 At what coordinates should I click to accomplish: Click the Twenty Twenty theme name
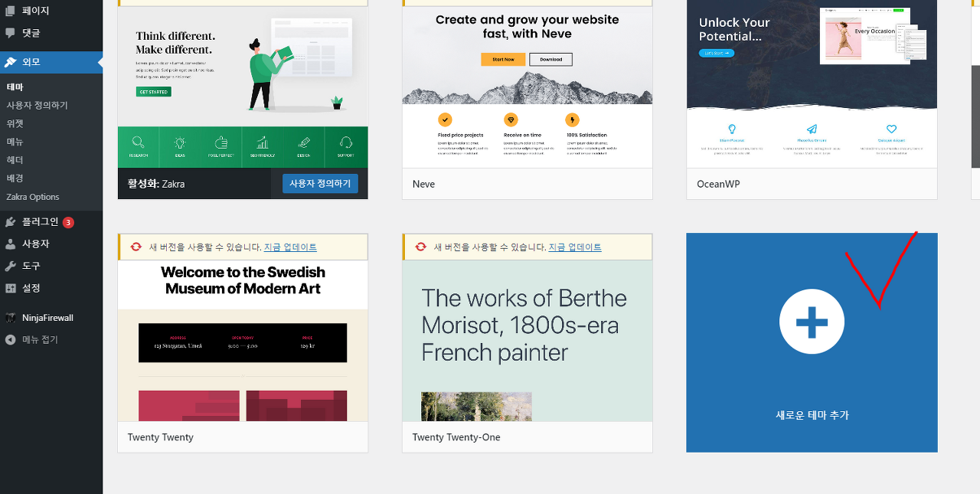(x=161, y=437)
